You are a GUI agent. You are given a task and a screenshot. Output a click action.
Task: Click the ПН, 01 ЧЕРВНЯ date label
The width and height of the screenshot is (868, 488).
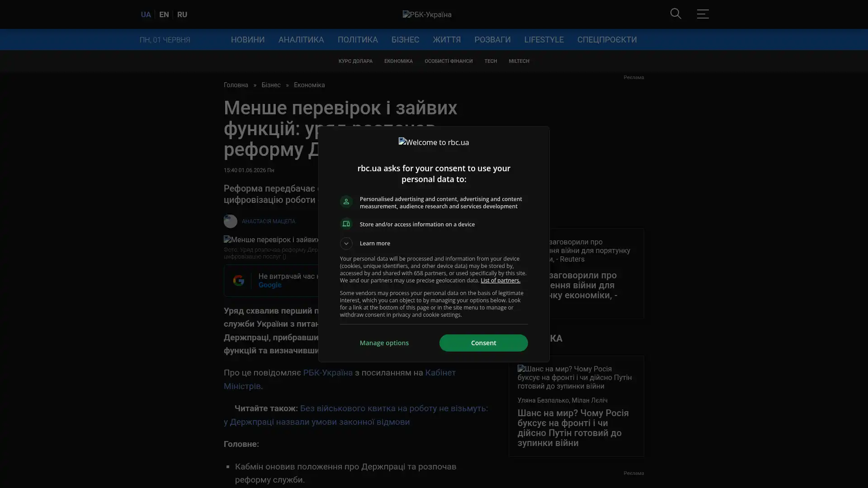point(165,40)
